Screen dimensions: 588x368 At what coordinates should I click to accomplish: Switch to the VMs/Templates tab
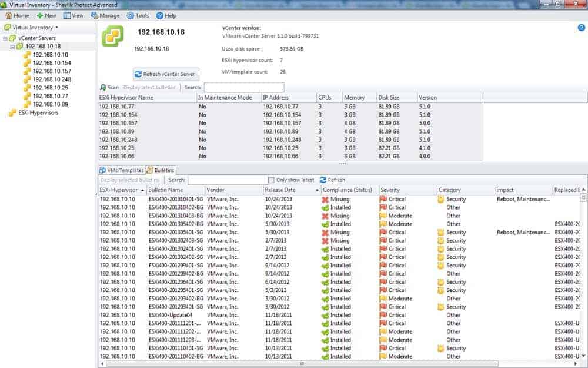pos(122,170)
